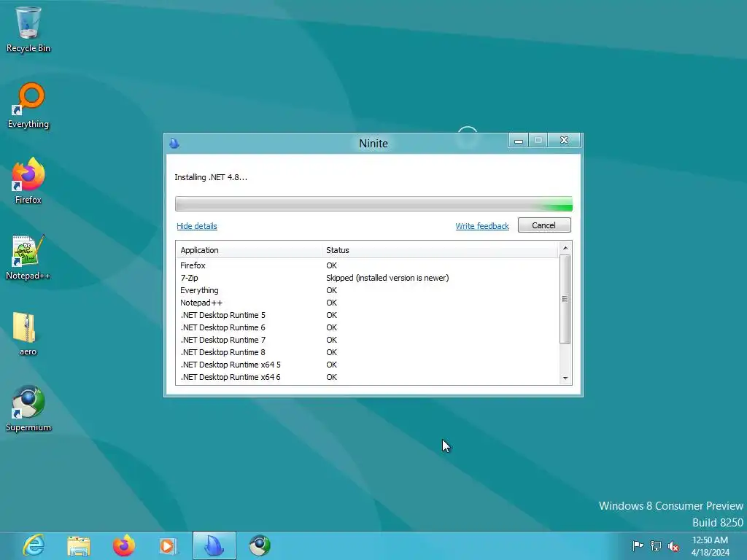Click the details list scrollbar thumb

click(565, 299)
